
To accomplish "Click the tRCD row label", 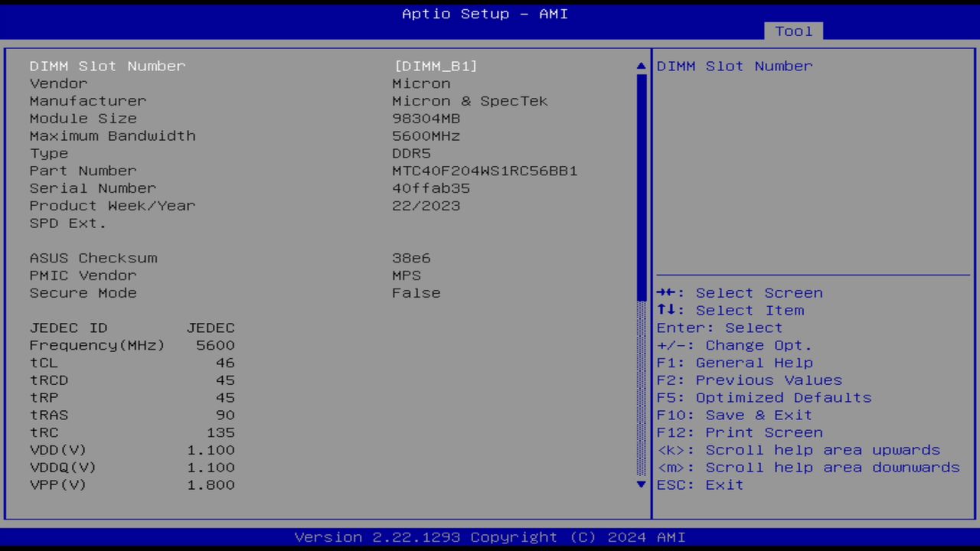I will [x=49, y=380].
